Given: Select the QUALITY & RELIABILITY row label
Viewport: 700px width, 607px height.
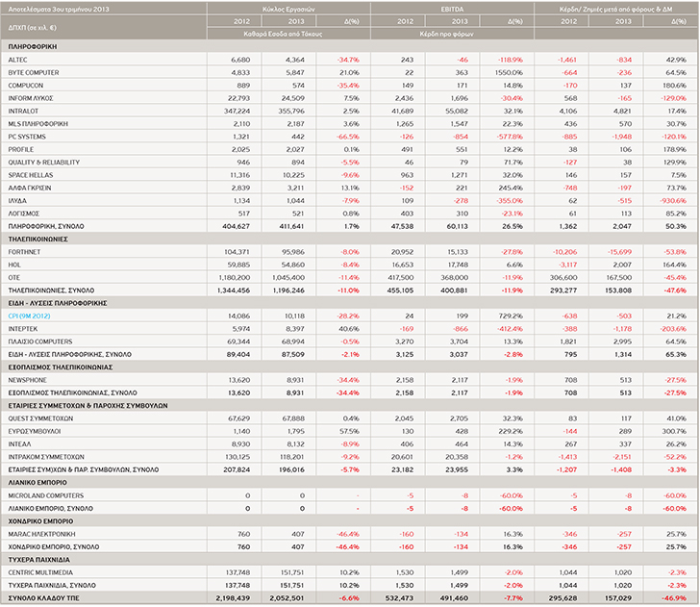Looking at the screenshot, I should point(44,163).
